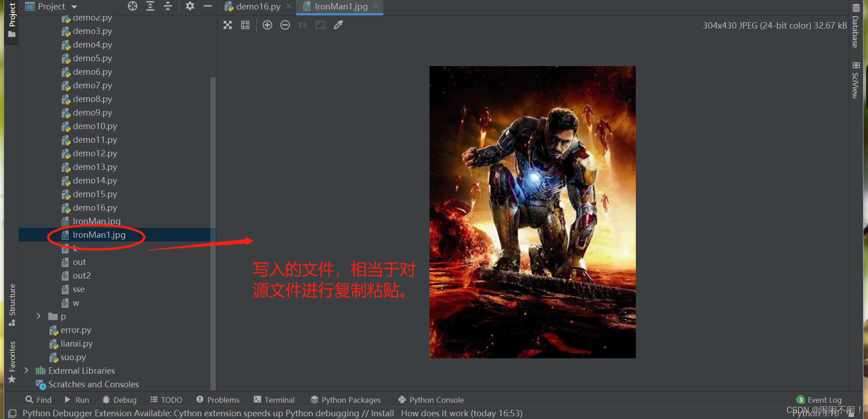
Task: Select suo.py in project tree
Action: 73,357
